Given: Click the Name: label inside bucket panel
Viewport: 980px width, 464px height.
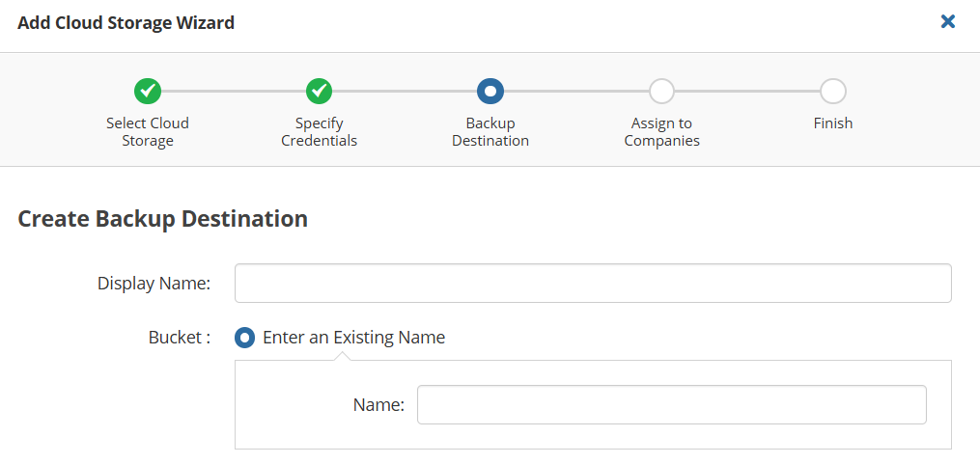Looking at the screenshot, I should (x=378, y=405).
